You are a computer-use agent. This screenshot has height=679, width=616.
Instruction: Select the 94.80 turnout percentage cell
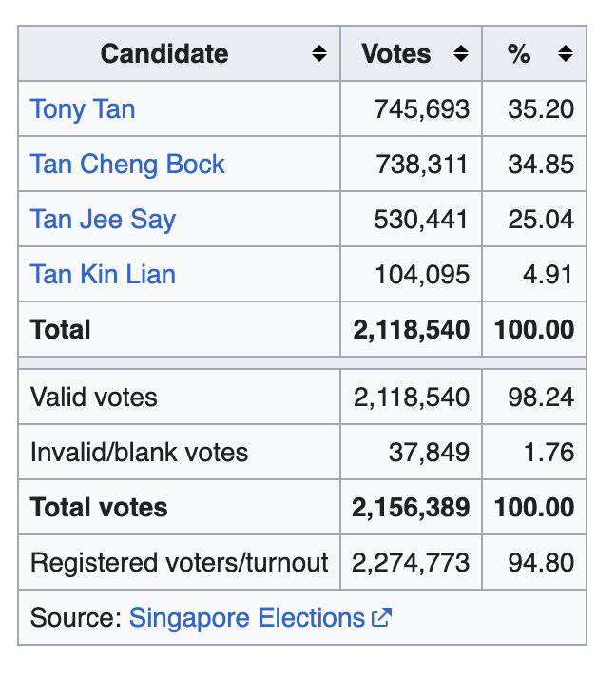(x=534, y=563)
